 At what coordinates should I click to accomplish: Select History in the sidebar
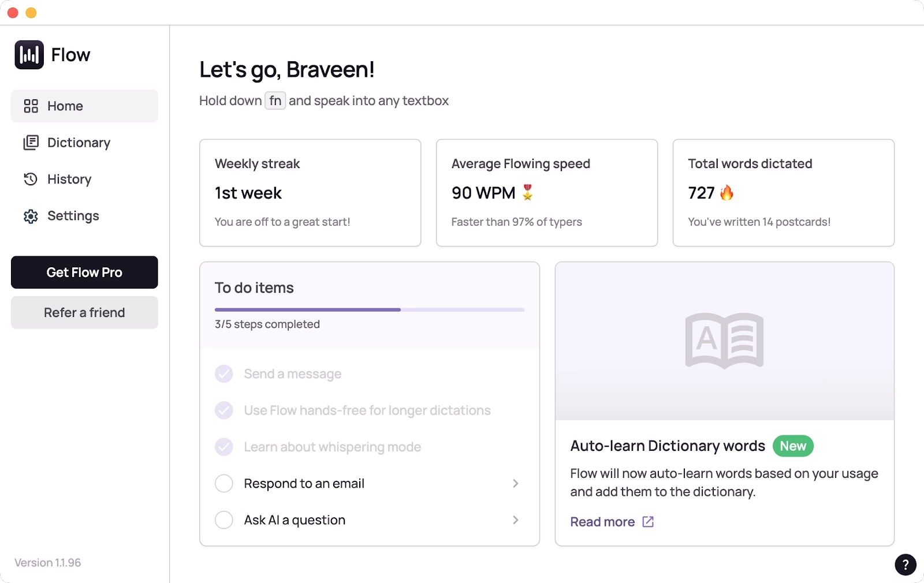69,179
